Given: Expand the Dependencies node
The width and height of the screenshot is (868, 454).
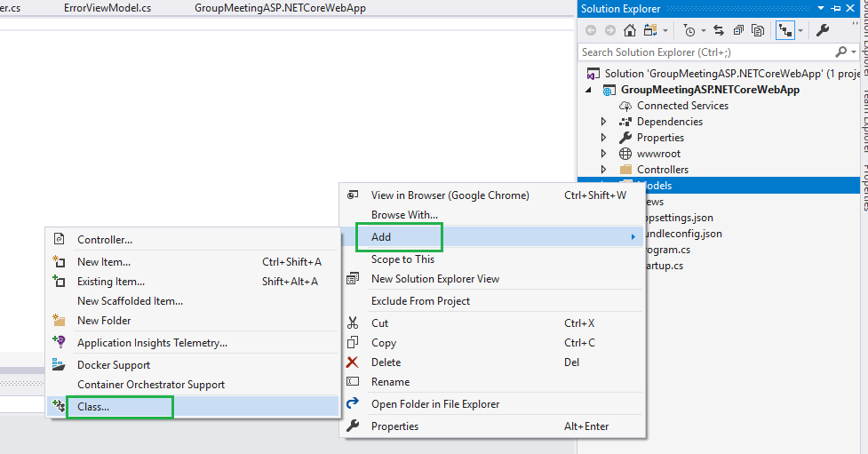Looking at the screenshot, I should click(604, 122).
